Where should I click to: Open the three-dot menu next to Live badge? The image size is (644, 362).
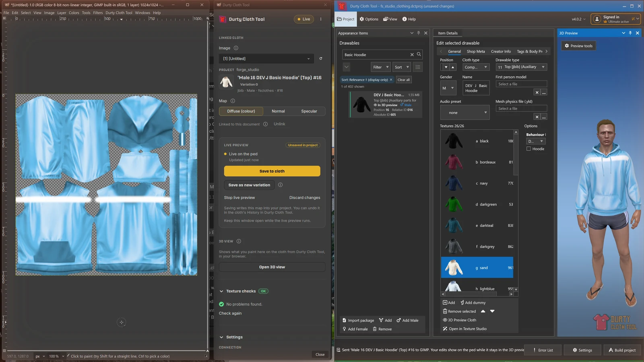click(x=321, y=19)
